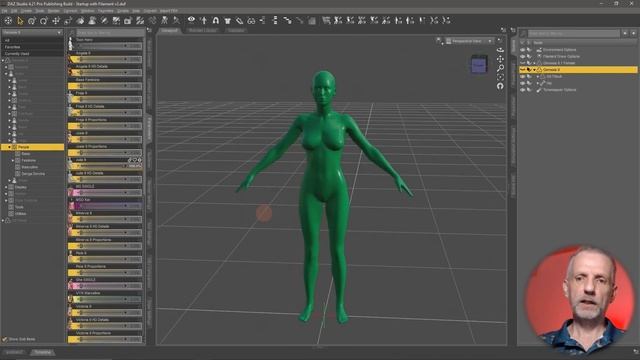640x360 pixels.
Task: Switch to the Render Library tab
Action: (x=203, y=30)
